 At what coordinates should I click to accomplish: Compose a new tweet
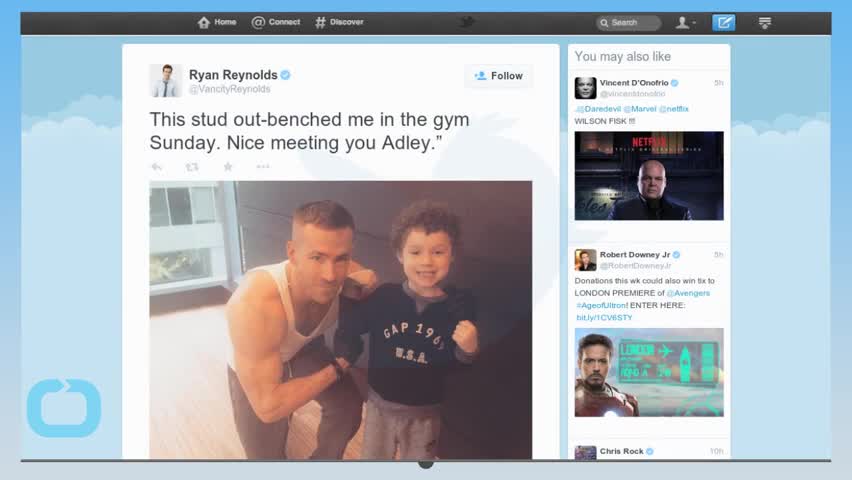tap(723, 22)
